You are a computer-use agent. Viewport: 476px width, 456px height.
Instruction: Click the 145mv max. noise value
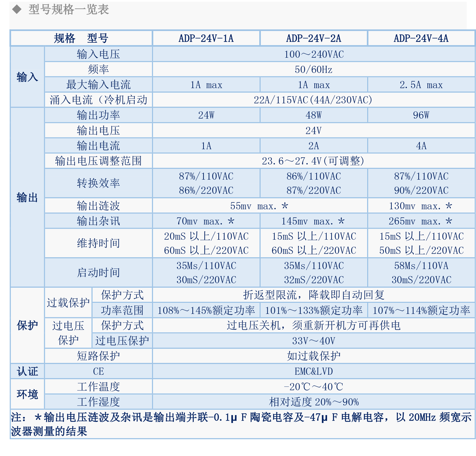click(x=314, y=221)
